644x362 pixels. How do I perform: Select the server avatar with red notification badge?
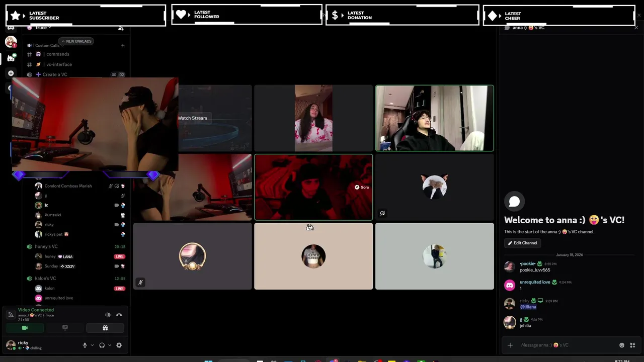[x=11, y=42]
